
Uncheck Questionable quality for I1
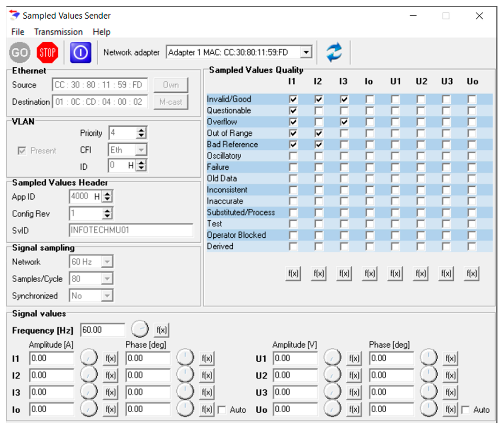point(293,111)
